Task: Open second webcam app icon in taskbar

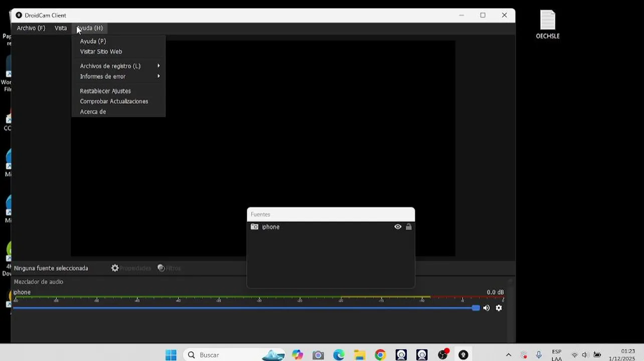Action: coord(422,355)
